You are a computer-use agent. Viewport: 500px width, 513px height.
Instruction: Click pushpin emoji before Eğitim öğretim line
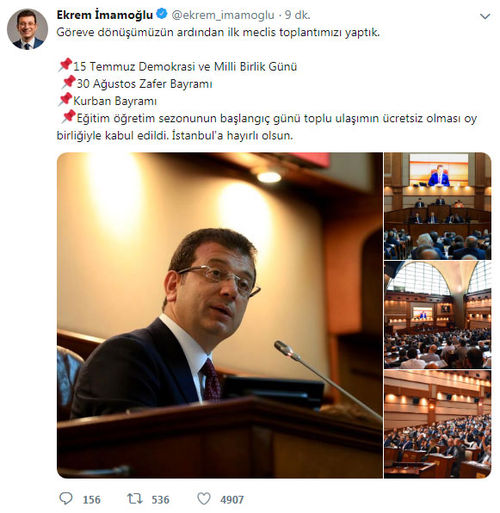(x=69, y=117)
